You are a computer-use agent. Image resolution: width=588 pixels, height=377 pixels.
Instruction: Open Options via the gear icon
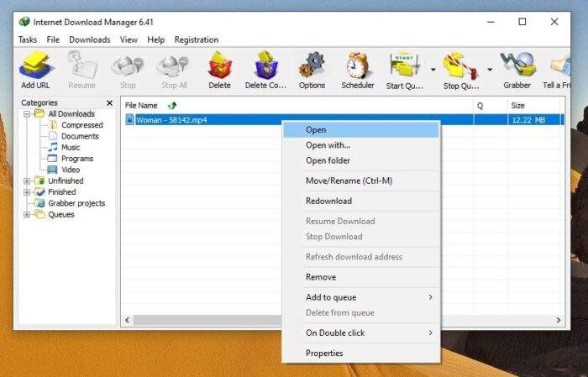[312, 65]
